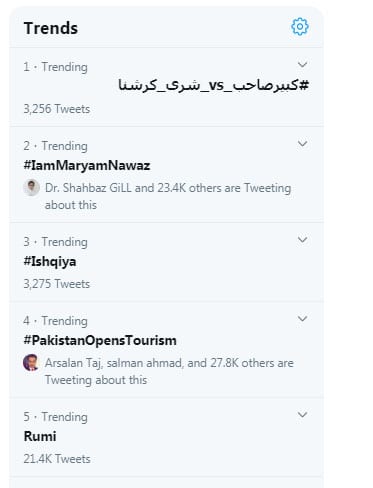Viewport: 373px width, 488px height.
Task: Expand chevron beside #Ishqiya trend
Action: click(302, 239)
